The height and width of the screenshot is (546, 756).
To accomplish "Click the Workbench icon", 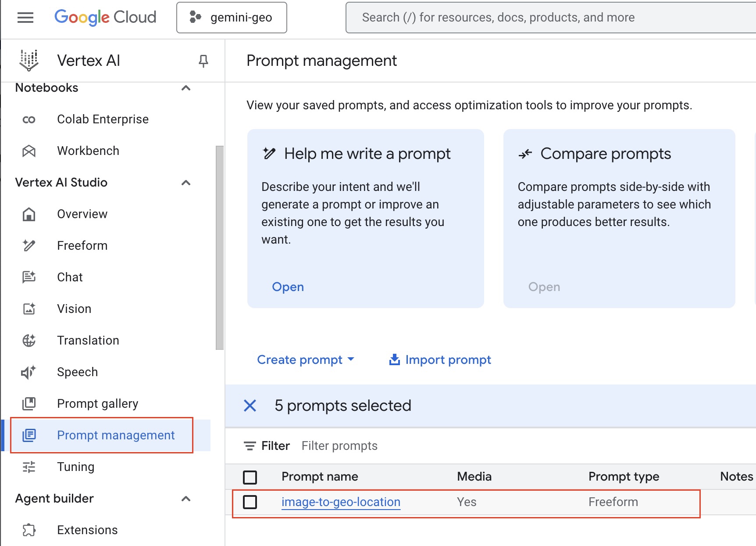I will [29, 151].
